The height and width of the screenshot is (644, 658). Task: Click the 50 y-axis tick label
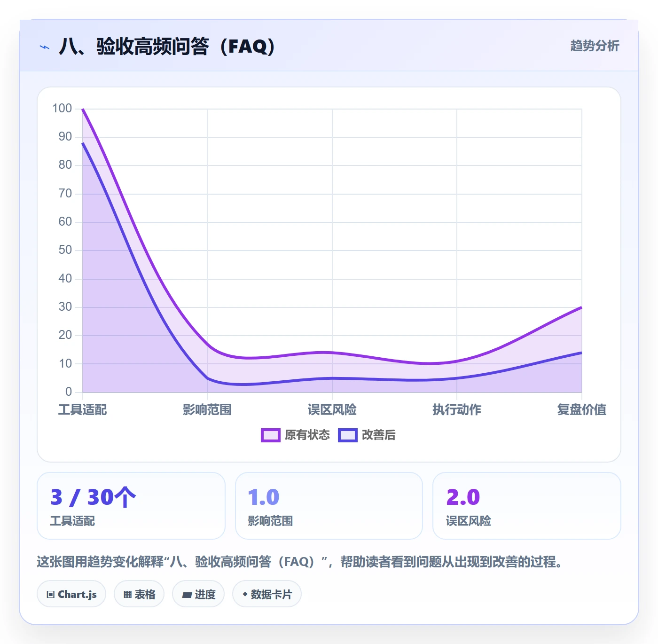65,250
